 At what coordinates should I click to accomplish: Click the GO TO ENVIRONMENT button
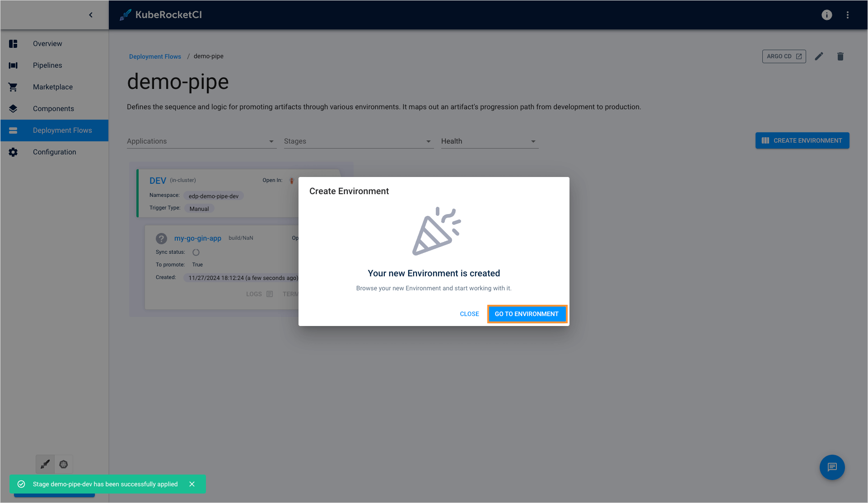point(527,314)
